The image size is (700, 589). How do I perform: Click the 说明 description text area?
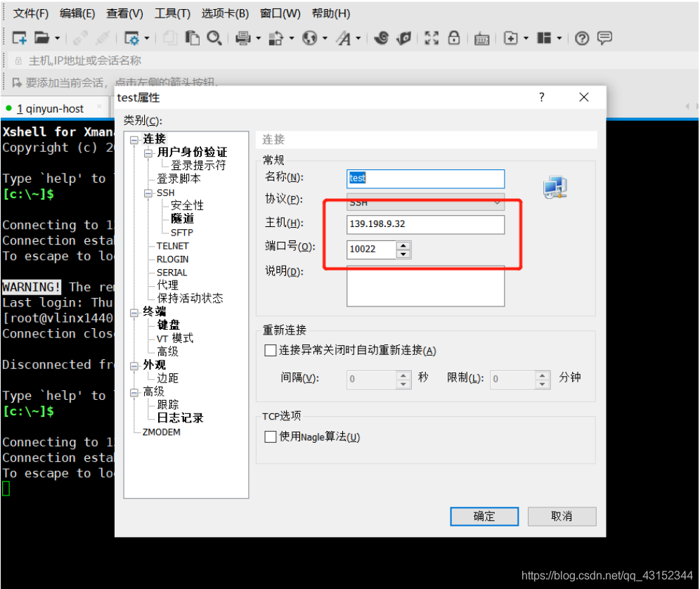click(425, 286)
